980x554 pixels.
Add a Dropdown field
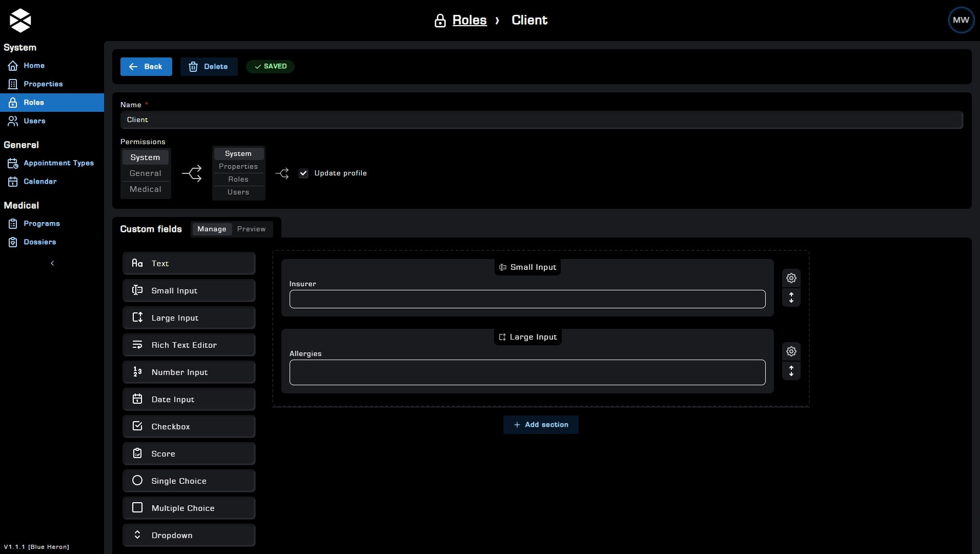189,535
